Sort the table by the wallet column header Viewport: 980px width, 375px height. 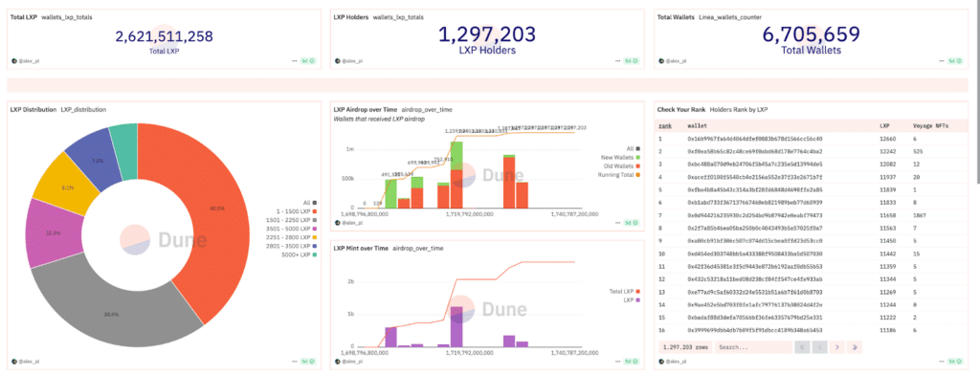tap(697, 125)
